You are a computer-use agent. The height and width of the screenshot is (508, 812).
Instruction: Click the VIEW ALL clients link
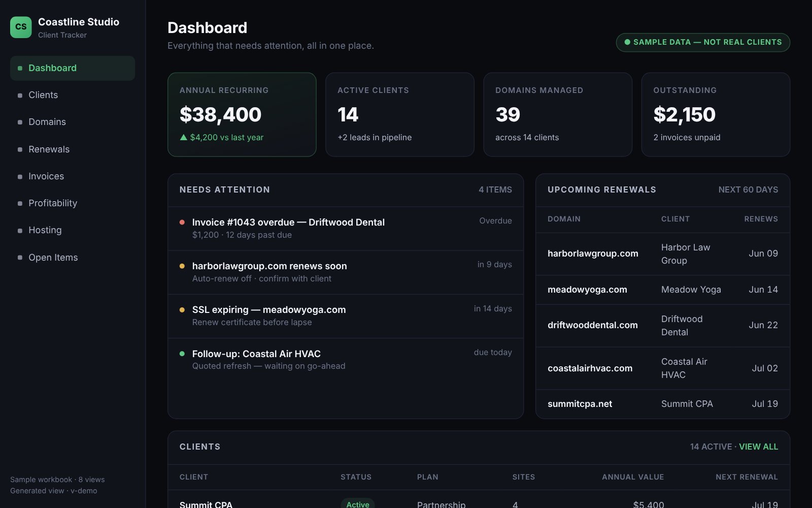758,447
